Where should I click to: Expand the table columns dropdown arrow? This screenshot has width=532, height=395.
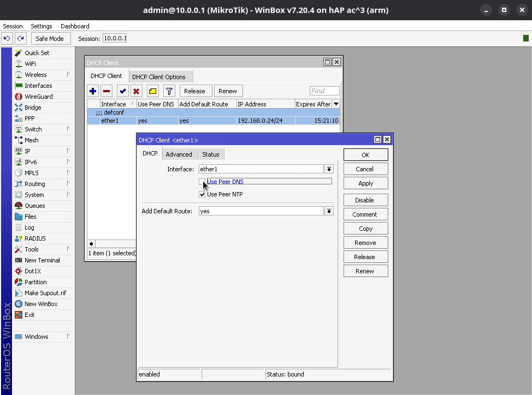tap(336, 104)
